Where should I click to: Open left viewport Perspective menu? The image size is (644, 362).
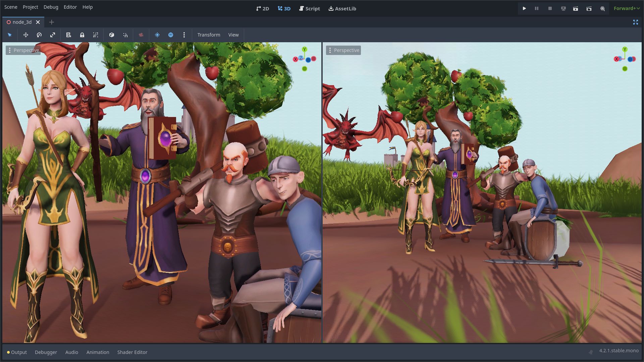click(23, 50)
